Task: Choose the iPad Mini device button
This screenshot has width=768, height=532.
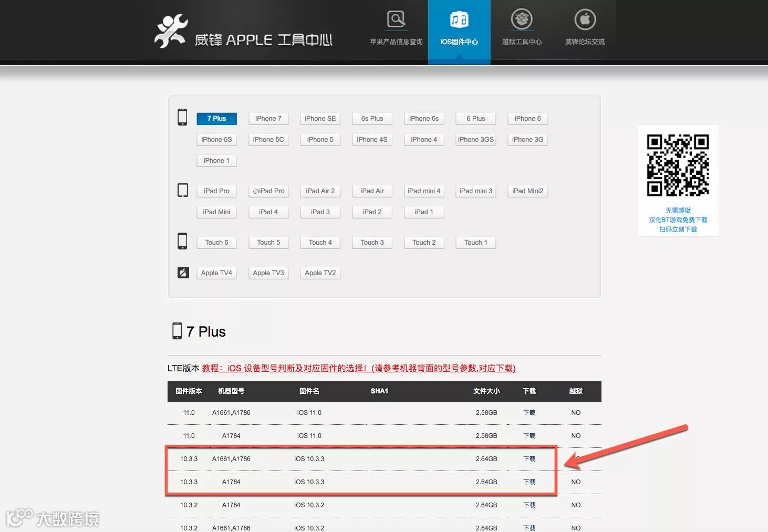Action: 216,212
